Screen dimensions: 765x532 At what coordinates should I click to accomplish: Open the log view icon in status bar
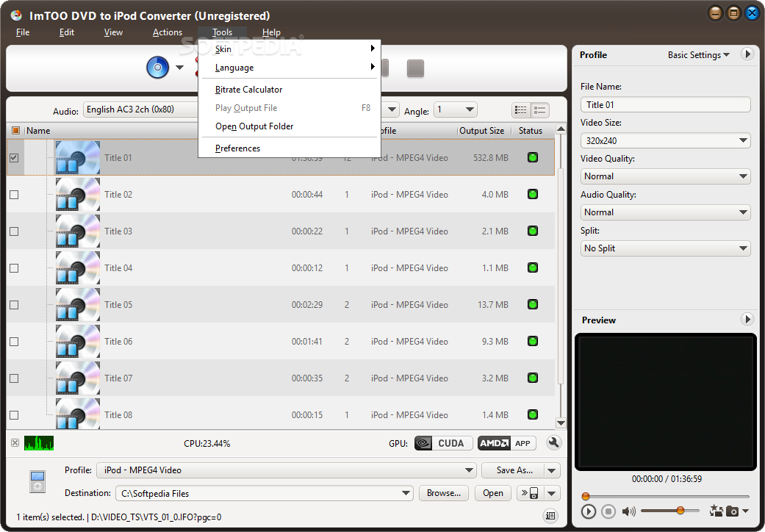click(x=551, y=515)
